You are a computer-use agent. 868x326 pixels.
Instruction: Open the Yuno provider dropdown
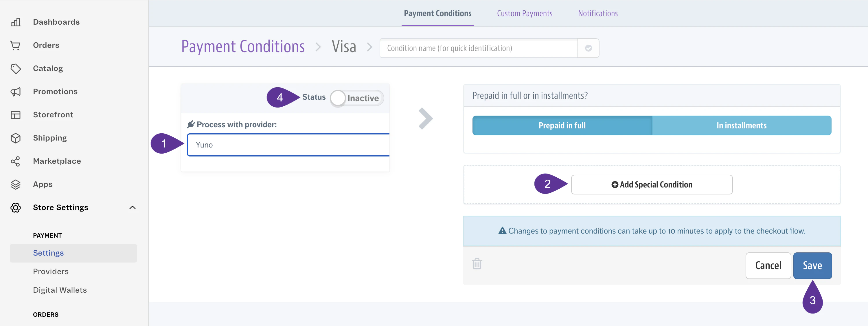point(288,145)
